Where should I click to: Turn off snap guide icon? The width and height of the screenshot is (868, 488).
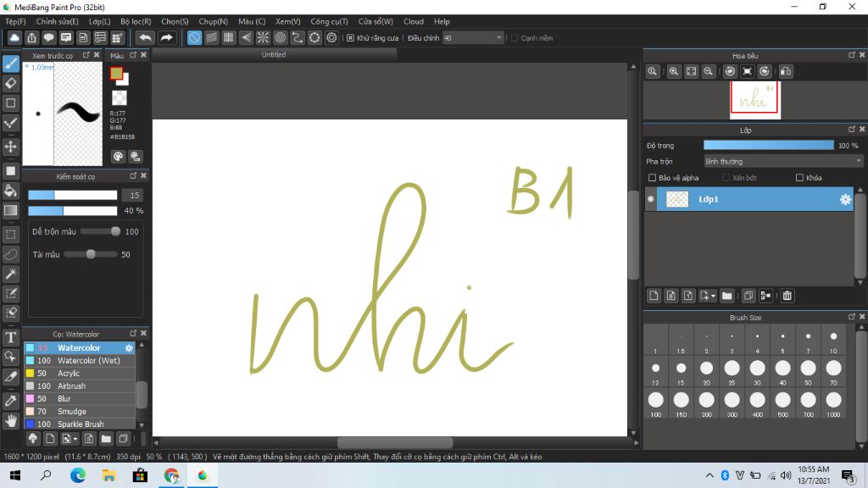pos(194,37)
